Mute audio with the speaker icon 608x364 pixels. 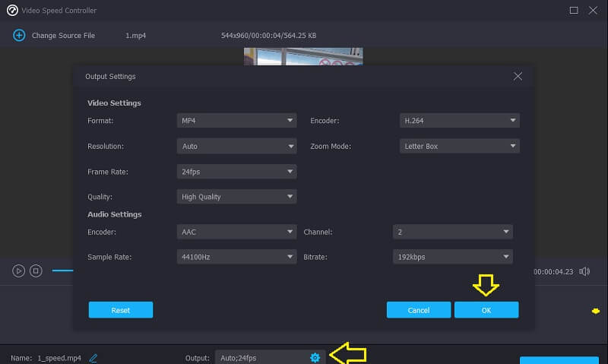pyautogui.click(x=584, y=271)
